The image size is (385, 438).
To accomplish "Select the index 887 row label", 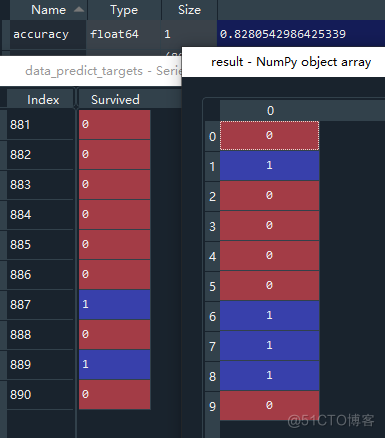I will [40, 305].
